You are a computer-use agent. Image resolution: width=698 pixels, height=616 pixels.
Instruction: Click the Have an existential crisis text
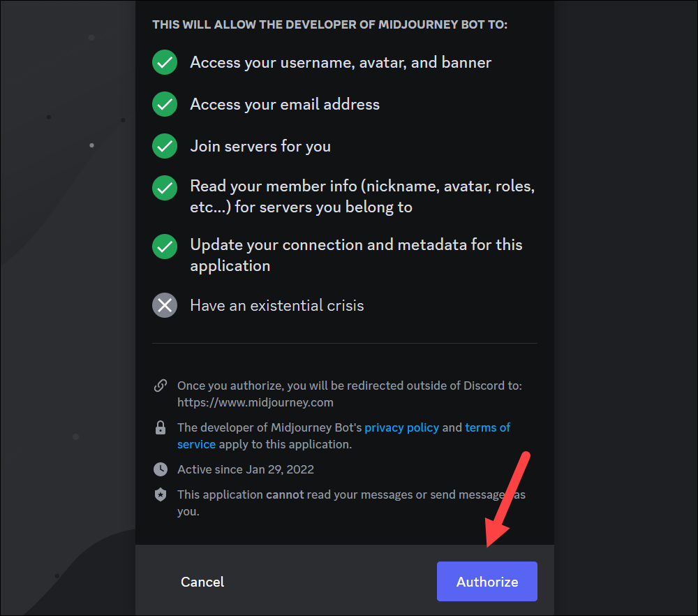coord(277,305)
